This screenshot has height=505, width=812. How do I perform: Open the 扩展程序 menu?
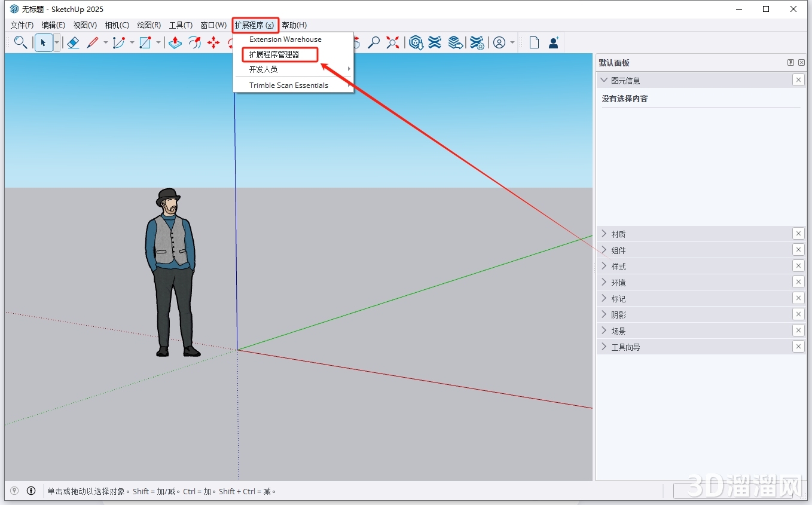pos(255,25)
